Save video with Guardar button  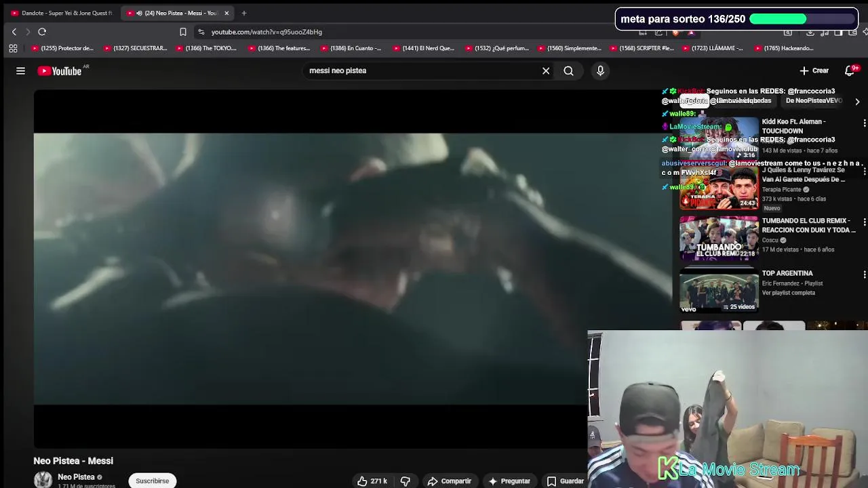point(565,481)
